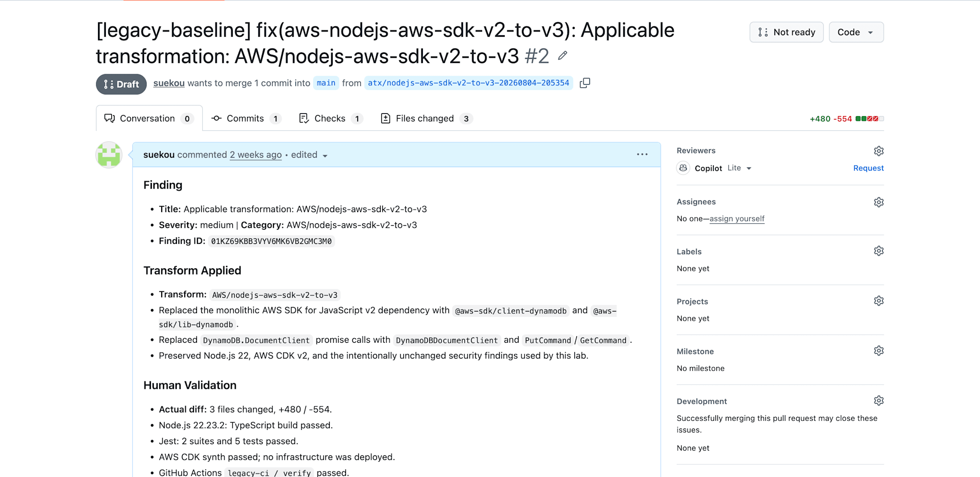Viewport: 980px width, 477px height.
Task: Open the Projects gear settings
Action: coord(879,301)
